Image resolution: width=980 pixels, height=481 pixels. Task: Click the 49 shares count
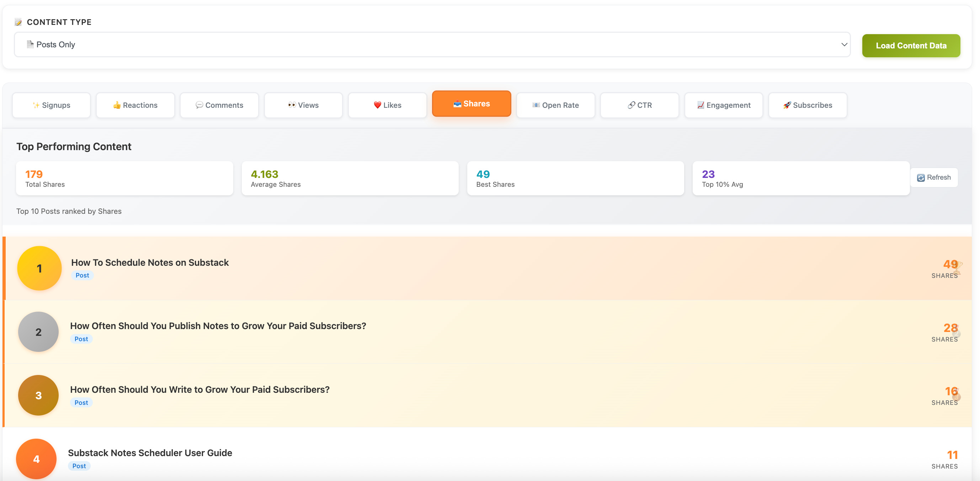pos(950,264)
